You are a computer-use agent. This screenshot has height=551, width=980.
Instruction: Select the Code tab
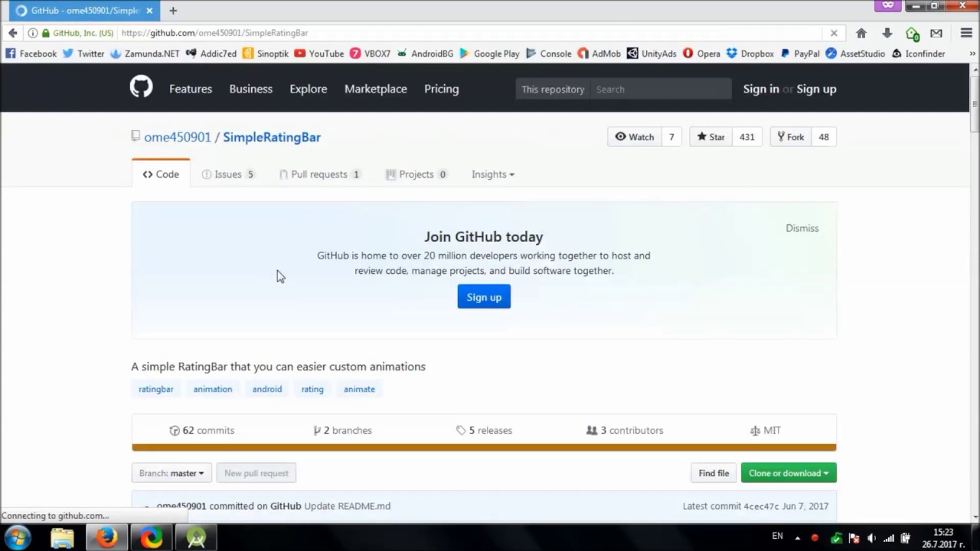161,174
